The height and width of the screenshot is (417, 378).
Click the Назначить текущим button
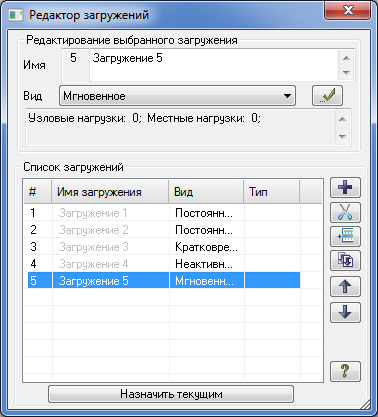[171, 394]
